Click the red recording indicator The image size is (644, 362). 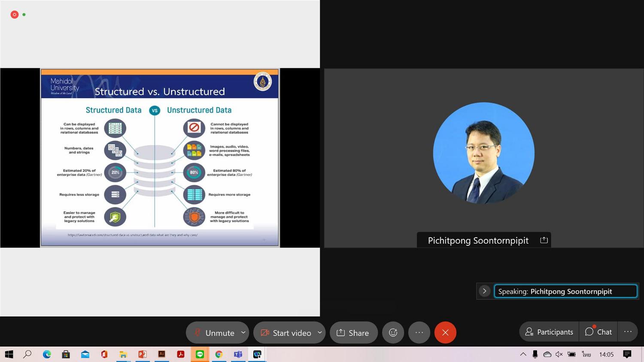coord(15,15)
